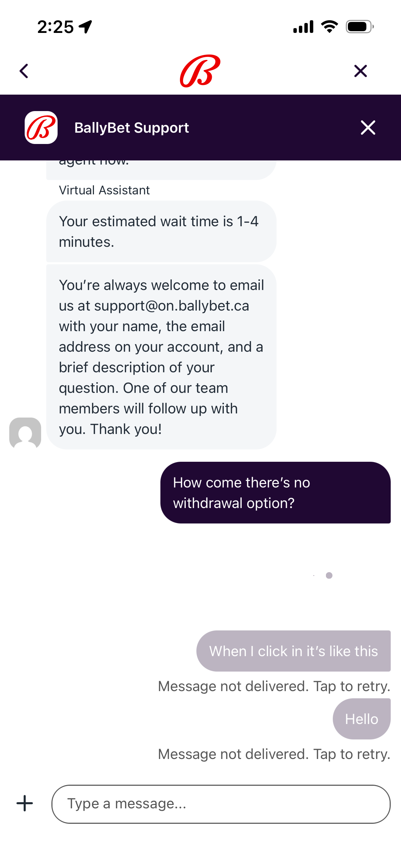Tap "How come there's no withdrawal" bubble
This screenshot has height=868, width=401.
click(275, 493)
